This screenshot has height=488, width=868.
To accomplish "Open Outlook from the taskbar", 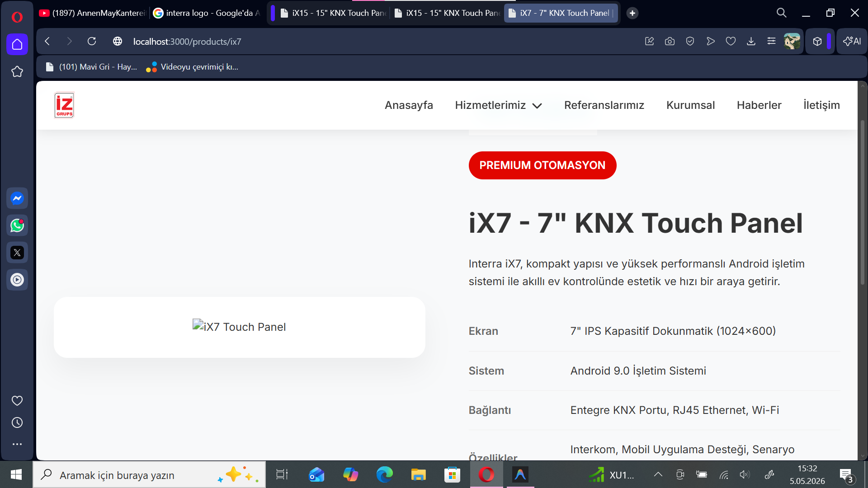I will [316, 474].
